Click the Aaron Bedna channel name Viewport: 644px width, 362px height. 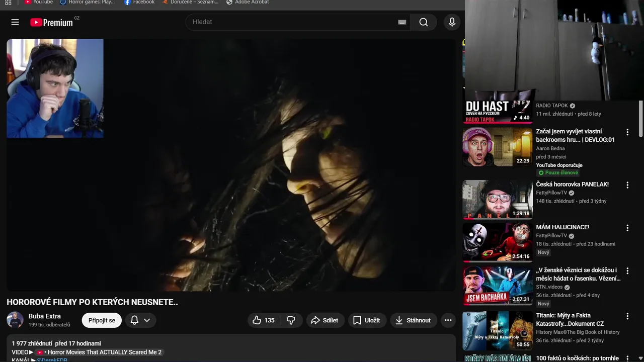[x=550, y=148]
